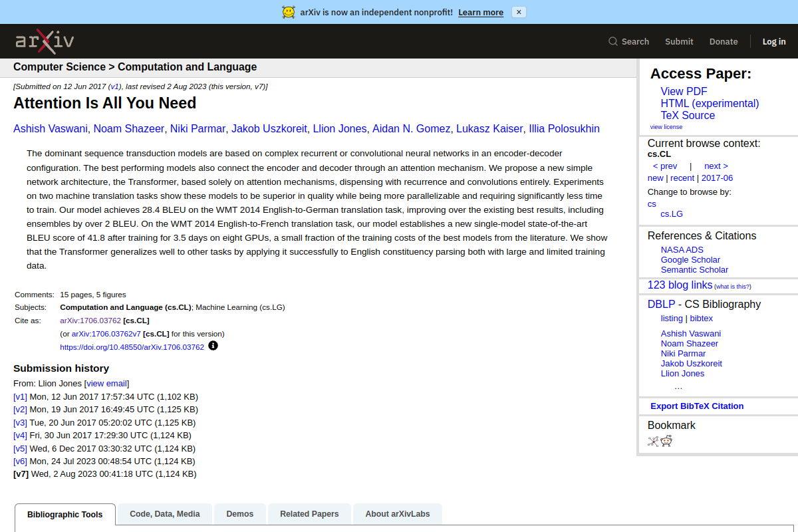Open NASA ADS references
This screenshot has height=532, width=798.
tap(682, 249)
